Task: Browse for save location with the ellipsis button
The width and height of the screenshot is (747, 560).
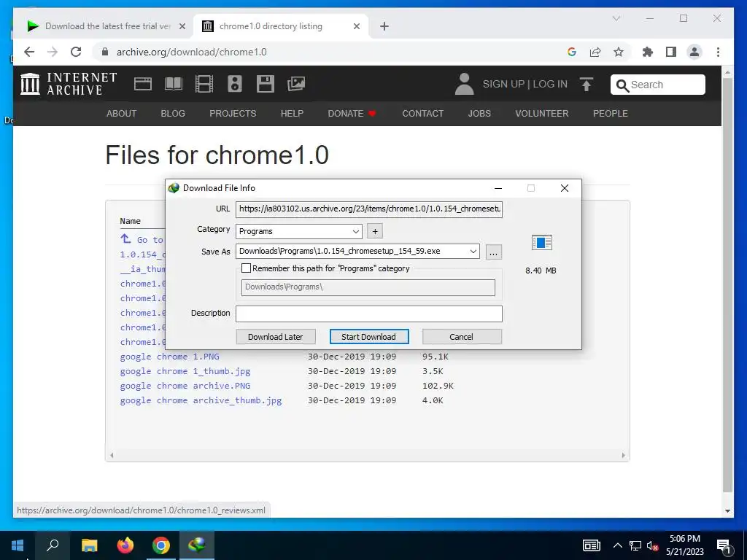Action: coord(494,252)
